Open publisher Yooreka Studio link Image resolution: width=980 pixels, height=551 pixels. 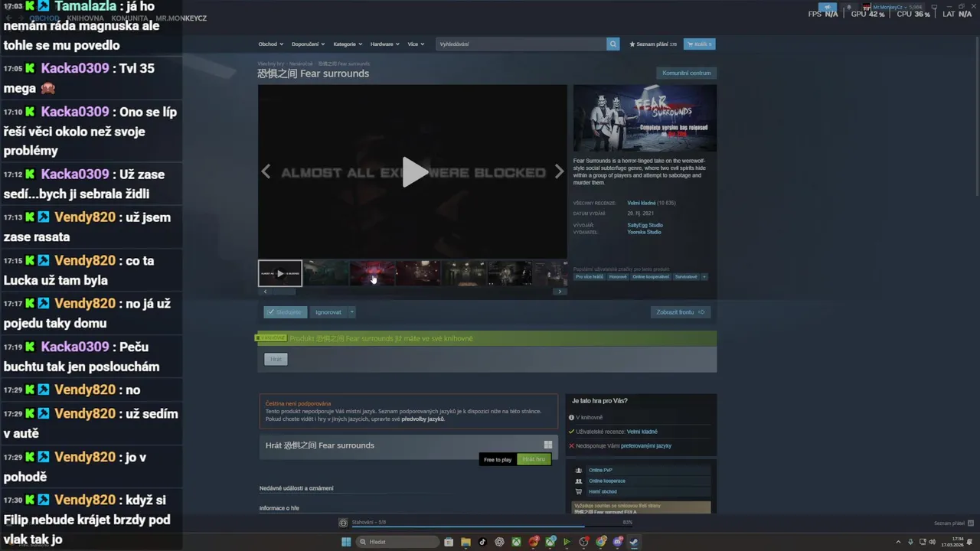[644, 232]
